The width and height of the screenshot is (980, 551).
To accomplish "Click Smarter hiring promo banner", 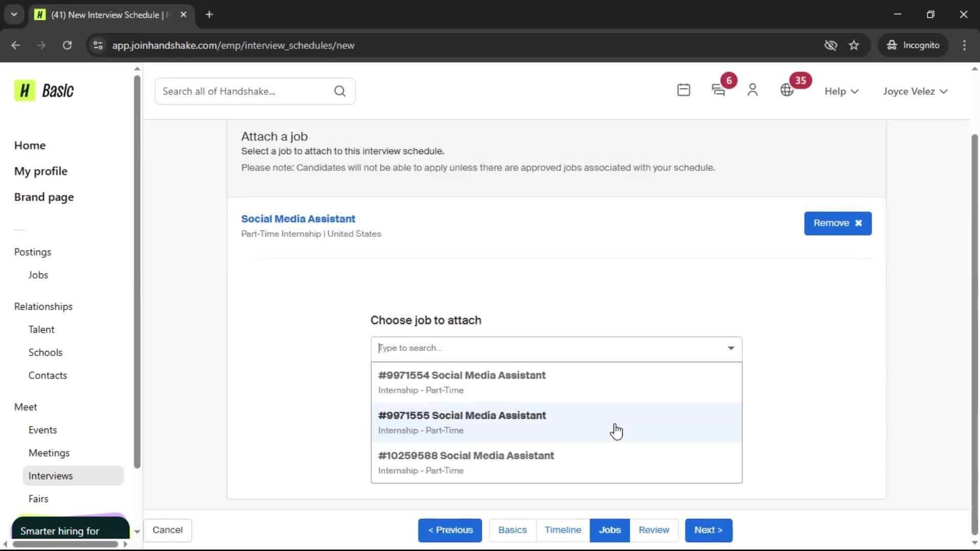I will pos(70,527).
